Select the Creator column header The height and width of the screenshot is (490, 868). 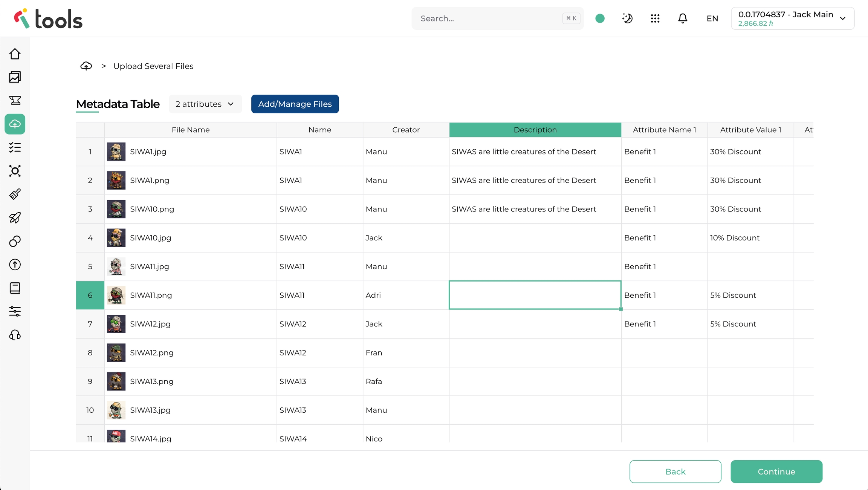tap(406, 130)
